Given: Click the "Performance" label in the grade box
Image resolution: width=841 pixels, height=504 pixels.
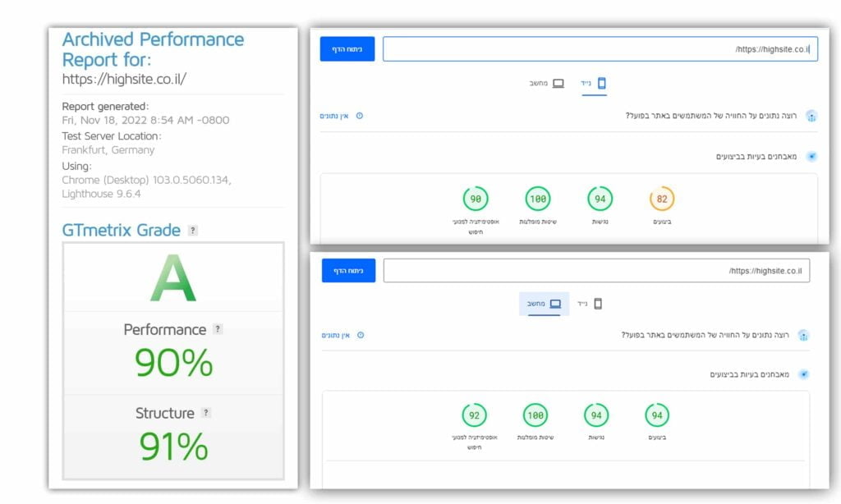Looking at the screenshot, I should pyautogui.click(x=164, y=330).
